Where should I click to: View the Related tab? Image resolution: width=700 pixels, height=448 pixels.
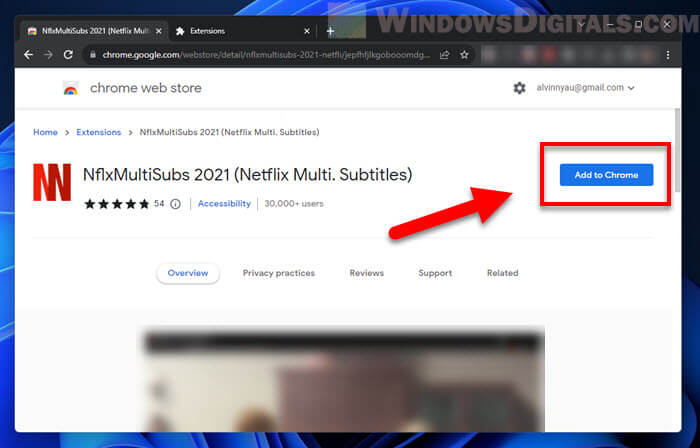point(502,273)
